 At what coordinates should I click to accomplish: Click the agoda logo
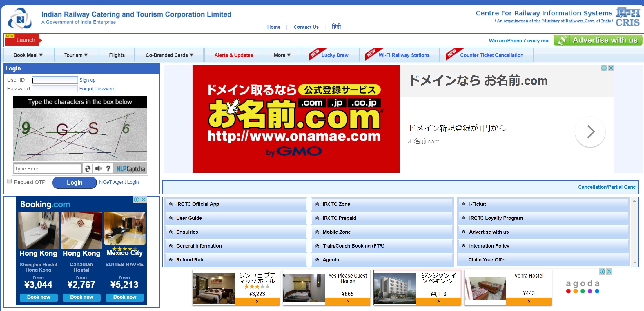click(x=583, y=286)
